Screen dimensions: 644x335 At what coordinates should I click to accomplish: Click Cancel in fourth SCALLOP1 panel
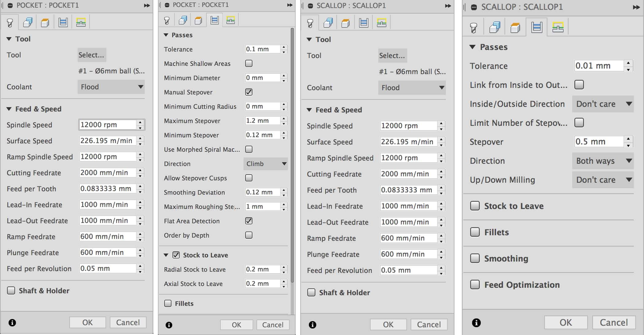(614, 322)
